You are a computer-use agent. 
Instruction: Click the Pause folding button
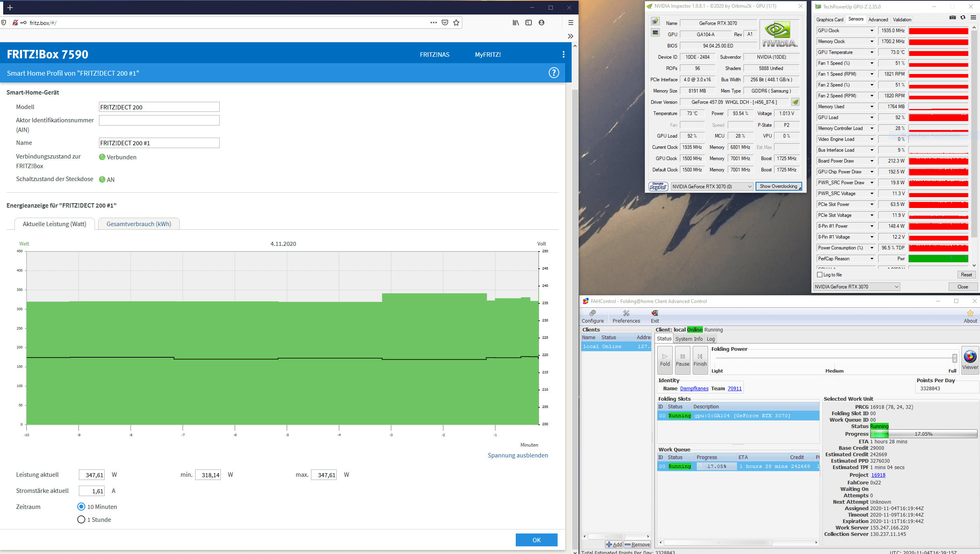click(x=682, y=360)
